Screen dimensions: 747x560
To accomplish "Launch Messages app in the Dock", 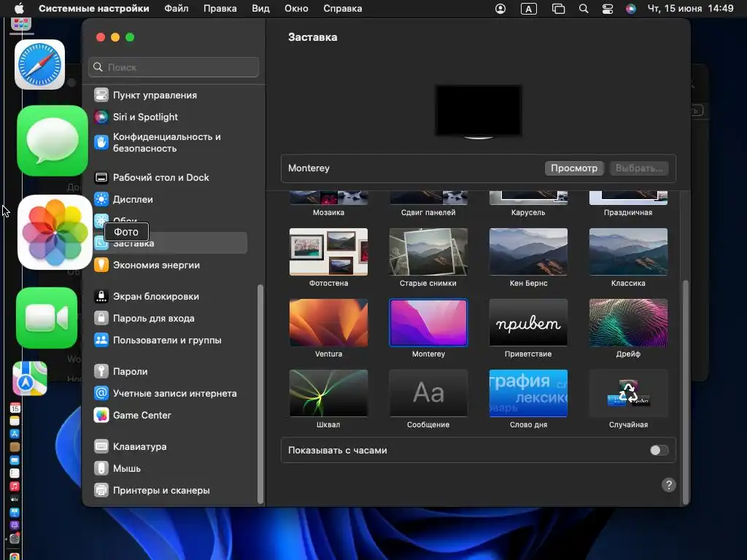I will coord(53,141).
